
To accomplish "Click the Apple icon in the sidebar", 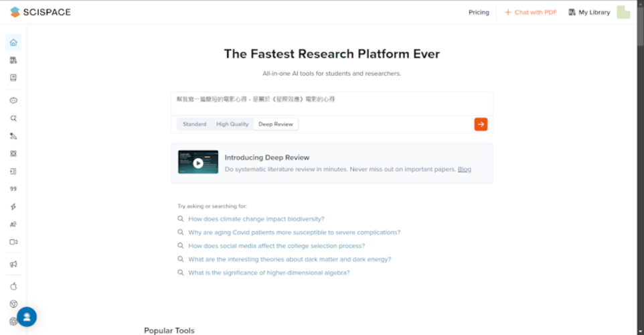I will pos(13,286).
